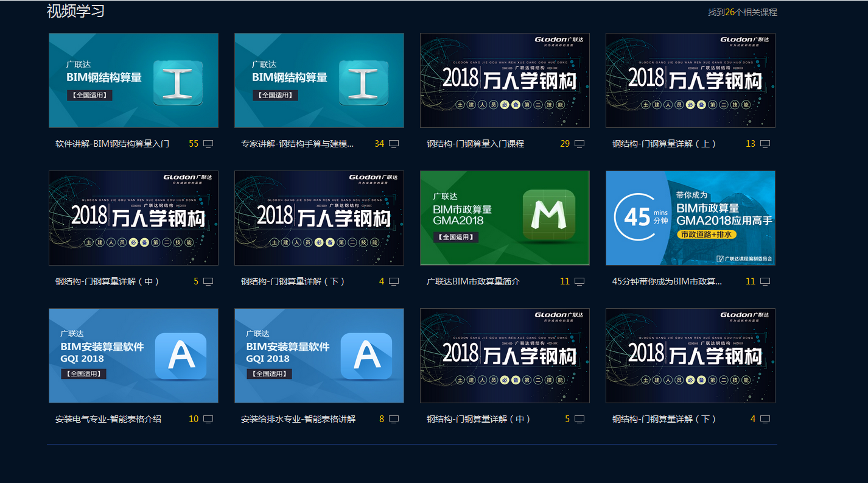Click view count 34 on 专家讲解 course

[x=379, y=144]
